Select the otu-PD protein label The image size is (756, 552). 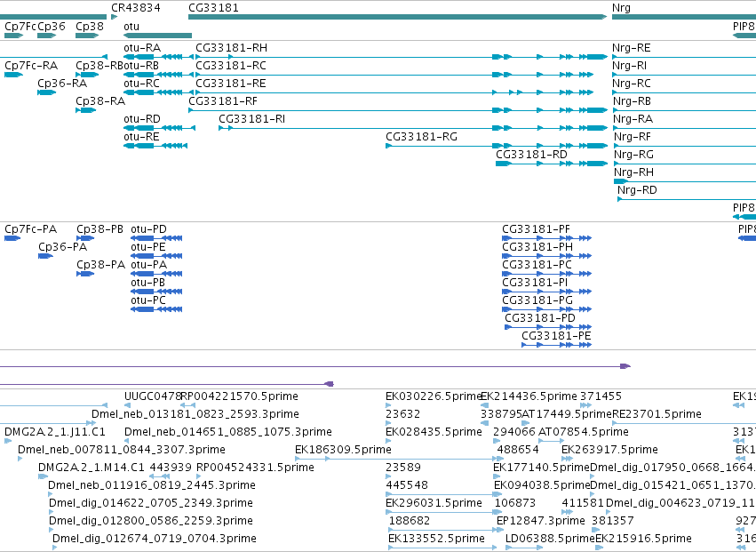click(x=149, y=229)
